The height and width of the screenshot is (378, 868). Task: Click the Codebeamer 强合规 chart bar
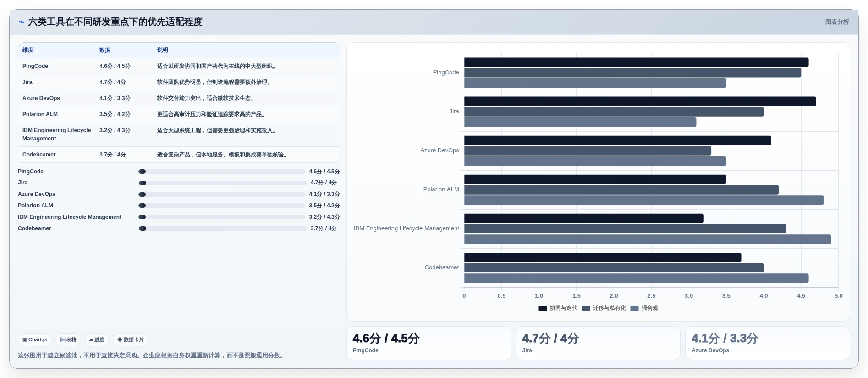pos(636,278)
